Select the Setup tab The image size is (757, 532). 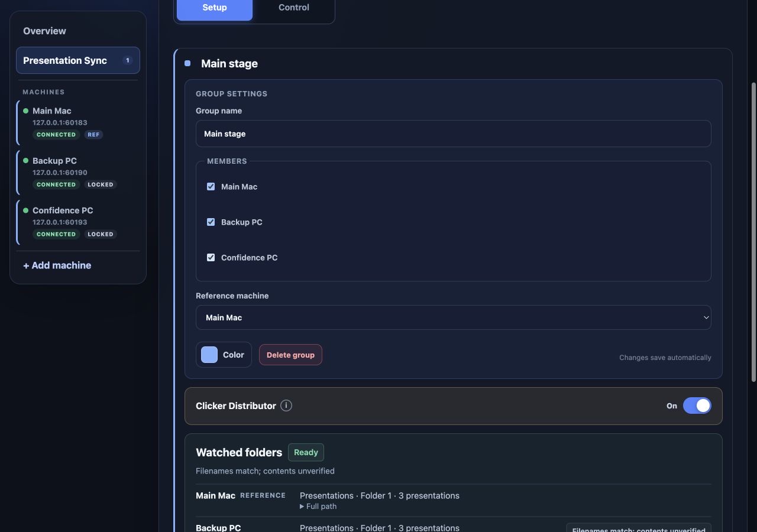pyautogui.click(x=215, y=8)
